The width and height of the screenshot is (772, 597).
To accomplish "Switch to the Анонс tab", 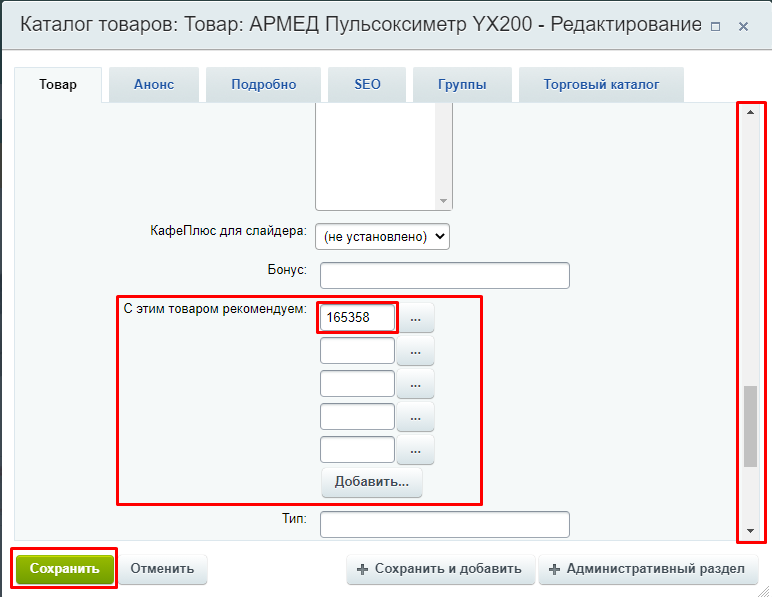I will [x=154, y=85].
